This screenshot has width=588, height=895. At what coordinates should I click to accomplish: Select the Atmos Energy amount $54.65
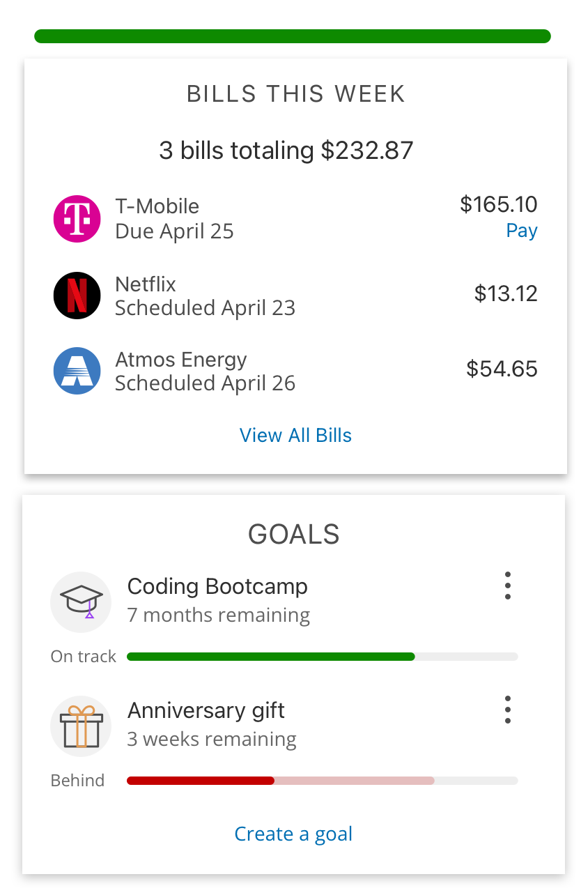coord(502,369)
